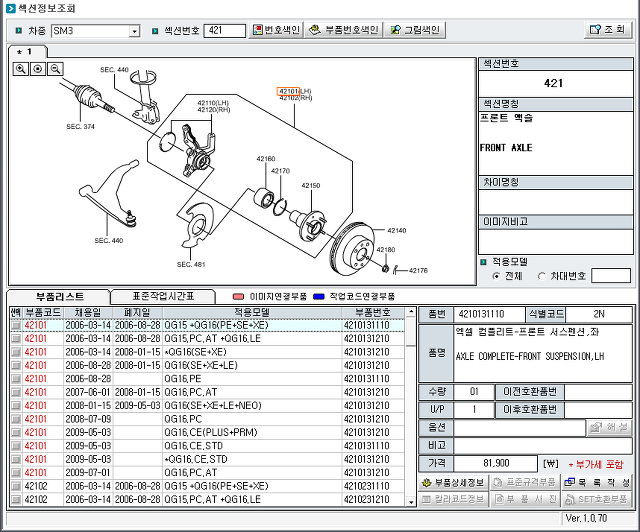
Task: Tick the checkbox of the first 42101 row
Action: 15,326
